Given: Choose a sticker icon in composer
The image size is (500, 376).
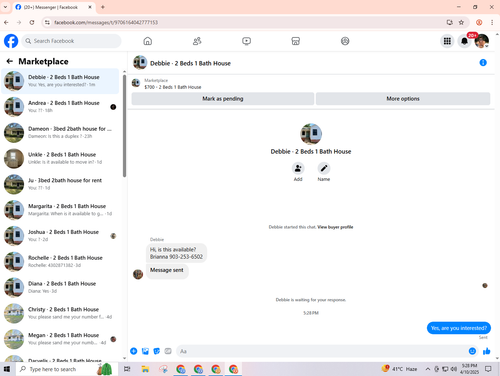Looking at the screenshot, I should [x=157, y=351].
